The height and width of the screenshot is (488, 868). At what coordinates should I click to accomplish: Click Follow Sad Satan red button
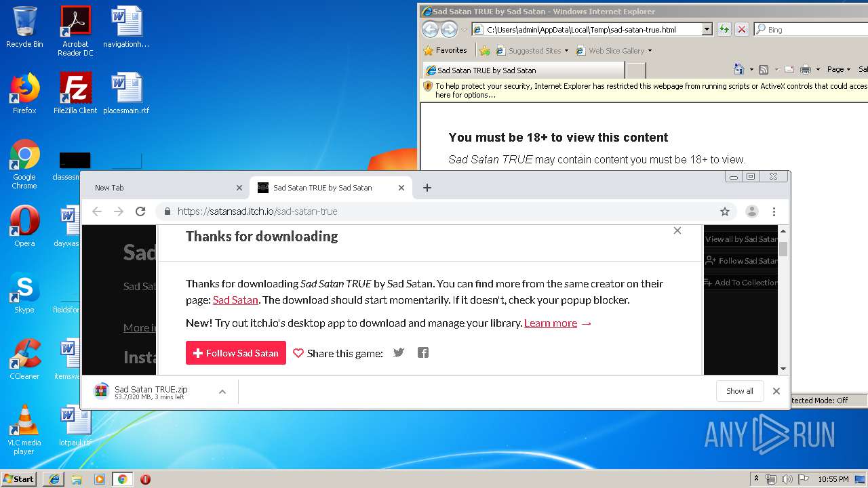pos(236,352)
